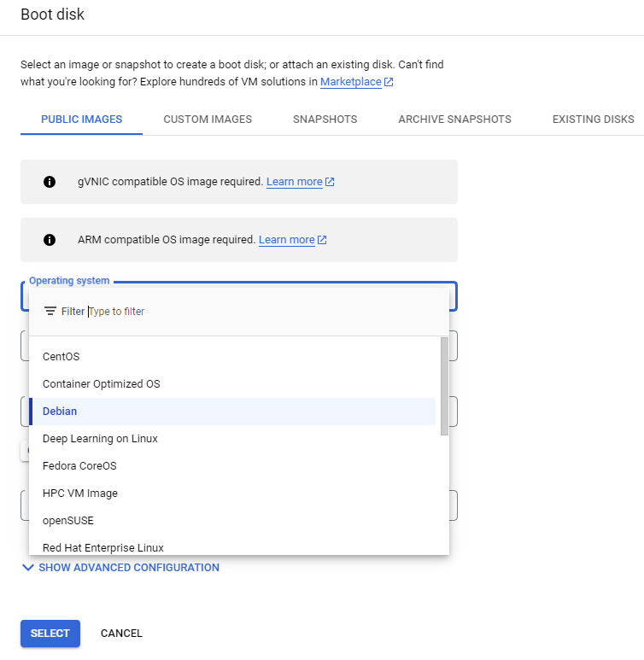
Task: Click the filter lines icon in dropdown
Action: tap(50, 311)
